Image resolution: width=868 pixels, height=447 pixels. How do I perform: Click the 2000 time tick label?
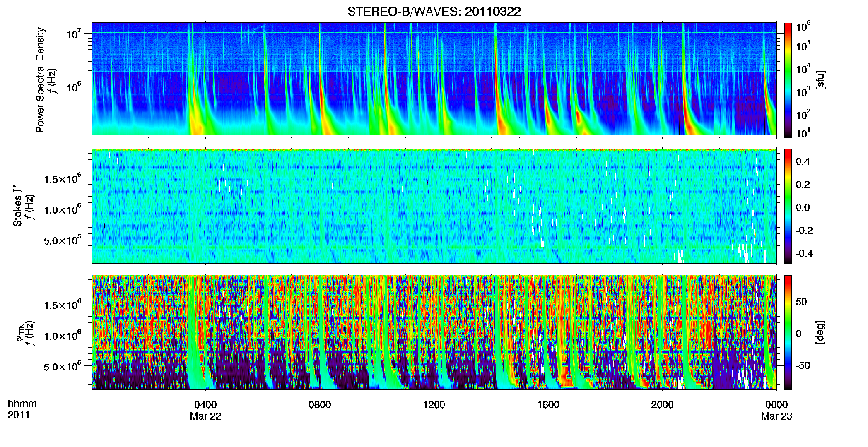(x=662, y=404)
